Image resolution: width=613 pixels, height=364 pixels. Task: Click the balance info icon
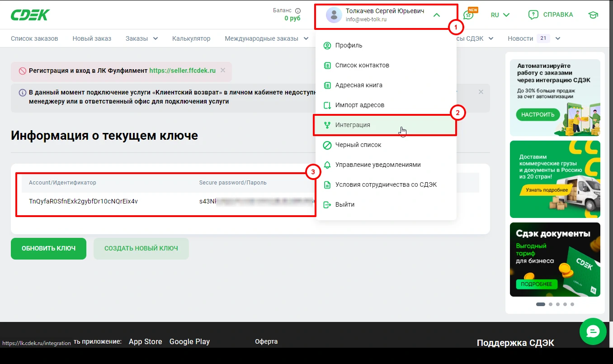(x=297, y=10)
